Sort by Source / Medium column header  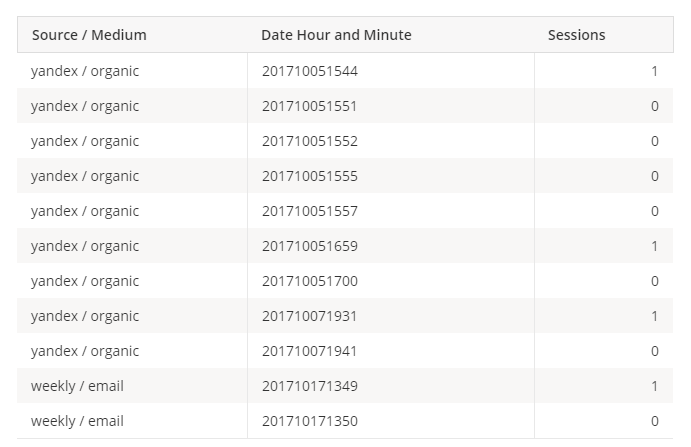pyautogui.click(x=89, y=35)
